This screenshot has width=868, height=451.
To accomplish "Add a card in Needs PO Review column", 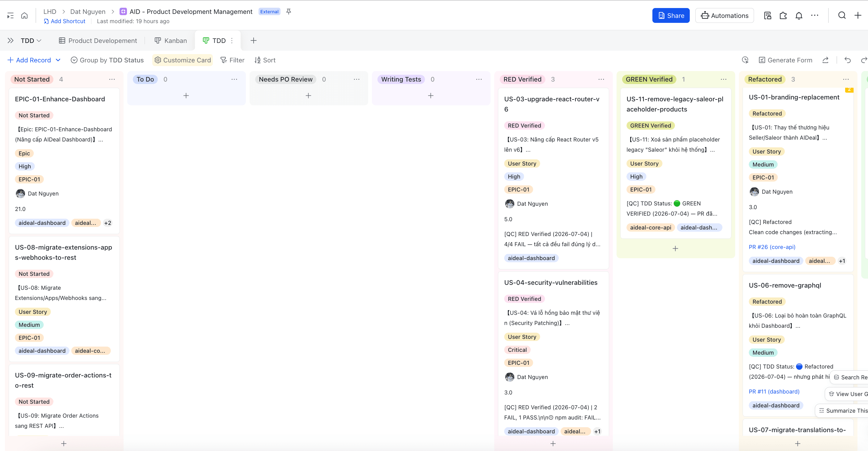I will (308, 96).
